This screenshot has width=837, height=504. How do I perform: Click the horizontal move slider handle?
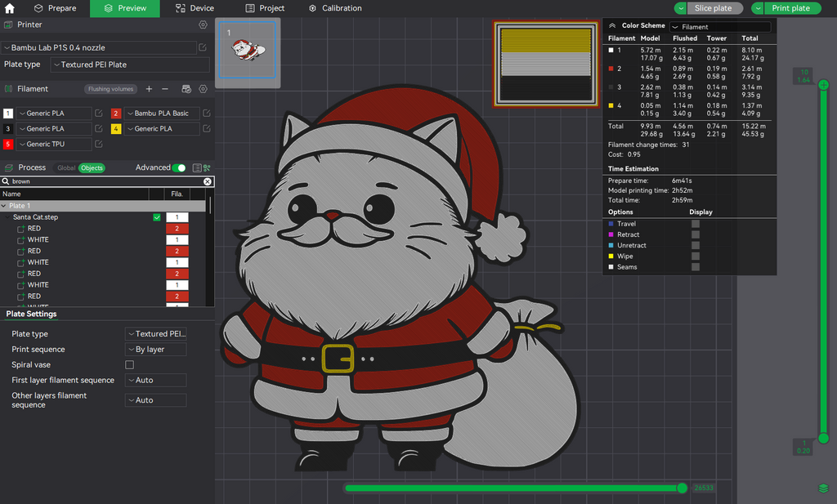(x=682, y=488)
